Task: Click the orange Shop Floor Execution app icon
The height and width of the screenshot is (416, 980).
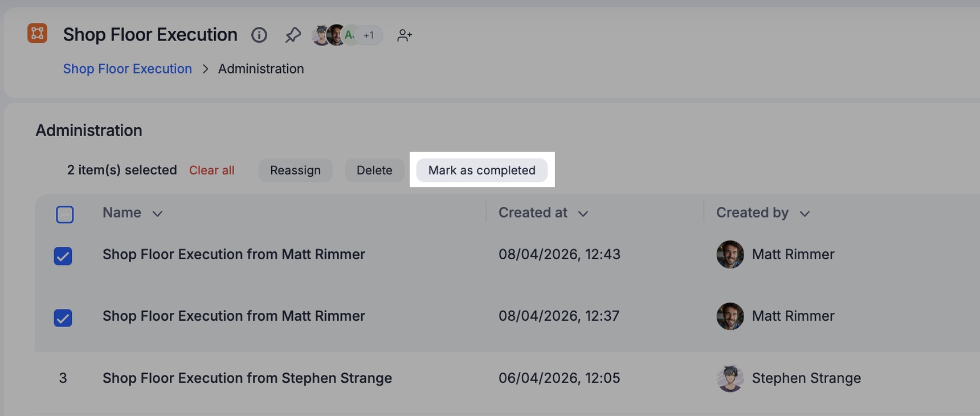Action: click(38, 34)
